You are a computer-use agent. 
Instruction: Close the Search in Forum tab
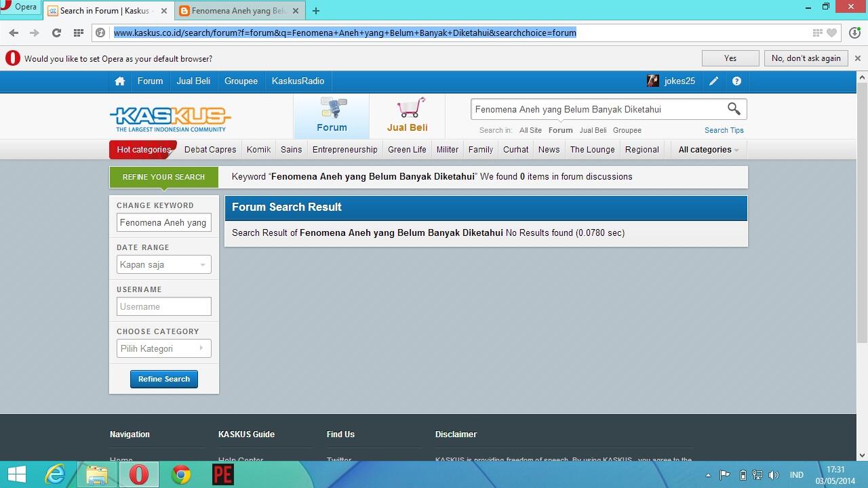[x=163, y=11]
